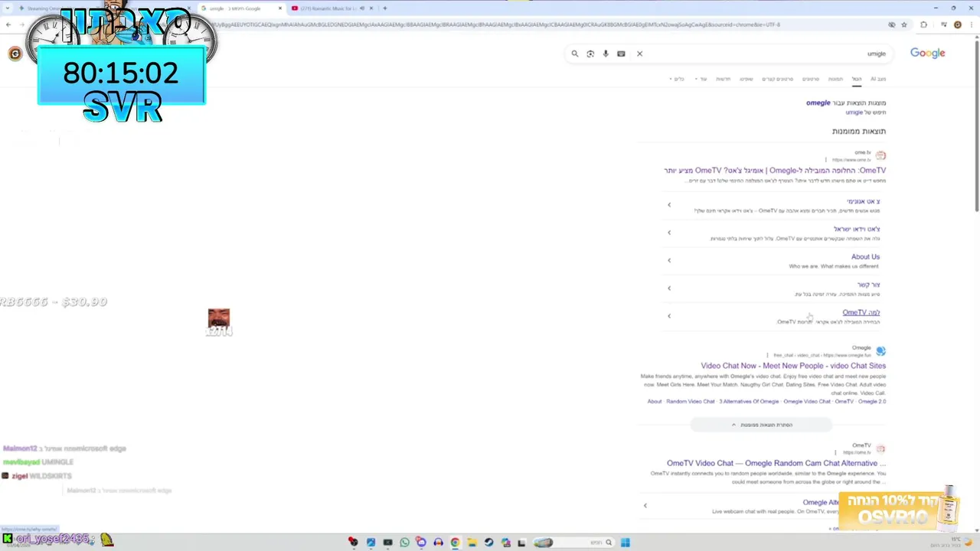Open the media controls icon in Chrome toolbar

click(944, 24)
